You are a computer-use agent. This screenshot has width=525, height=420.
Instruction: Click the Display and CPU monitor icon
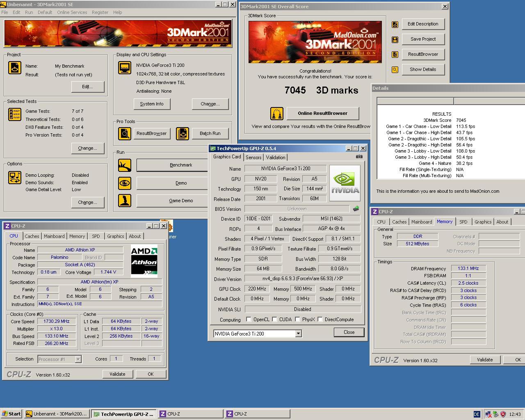point(125,68)
